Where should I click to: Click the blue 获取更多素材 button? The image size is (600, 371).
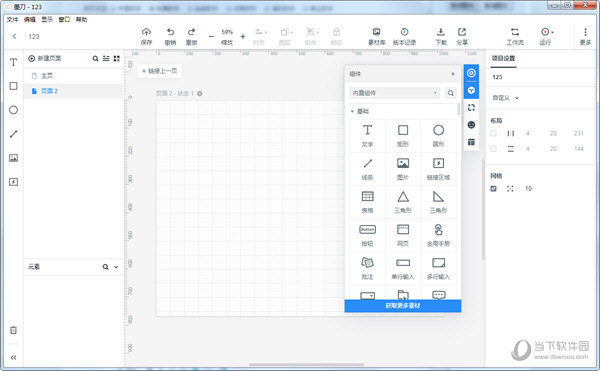[403, 306]
